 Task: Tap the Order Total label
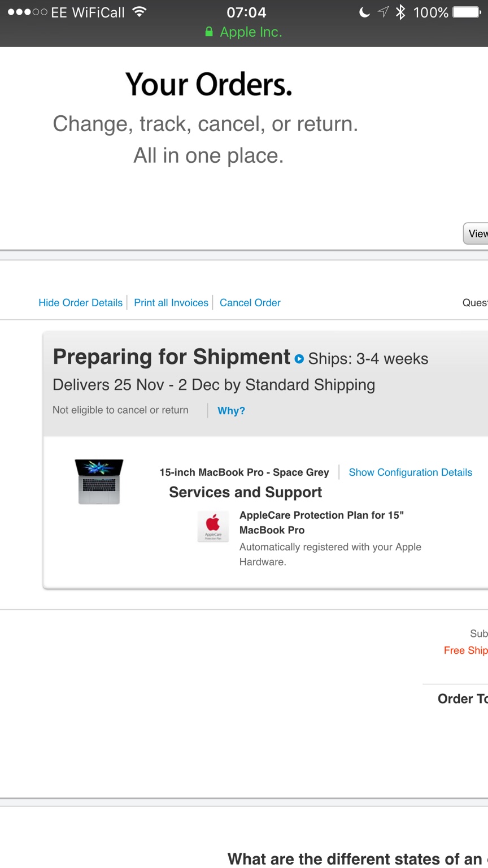pyautogui.click(x=463, y=699)
